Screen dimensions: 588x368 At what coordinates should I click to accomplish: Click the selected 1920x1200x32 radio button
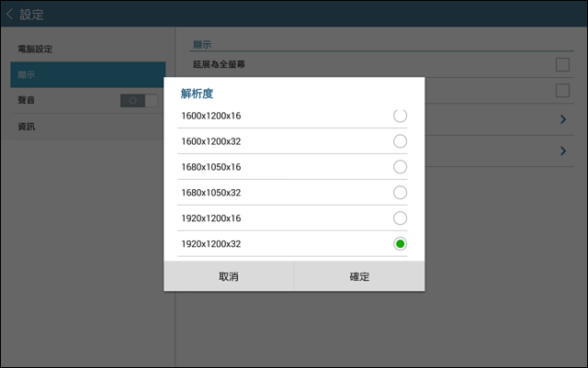click(x=400, y=244)
